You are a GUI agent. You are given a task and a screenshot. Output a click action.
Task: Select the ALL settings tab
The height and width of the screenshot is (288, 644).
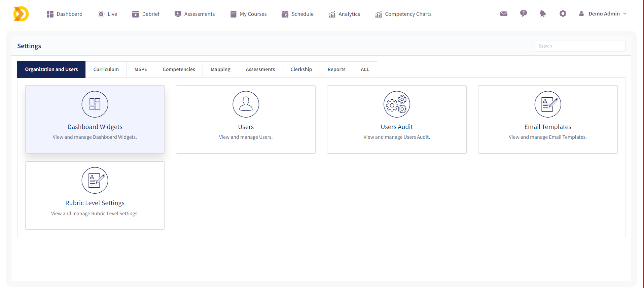tap(365, 69)
